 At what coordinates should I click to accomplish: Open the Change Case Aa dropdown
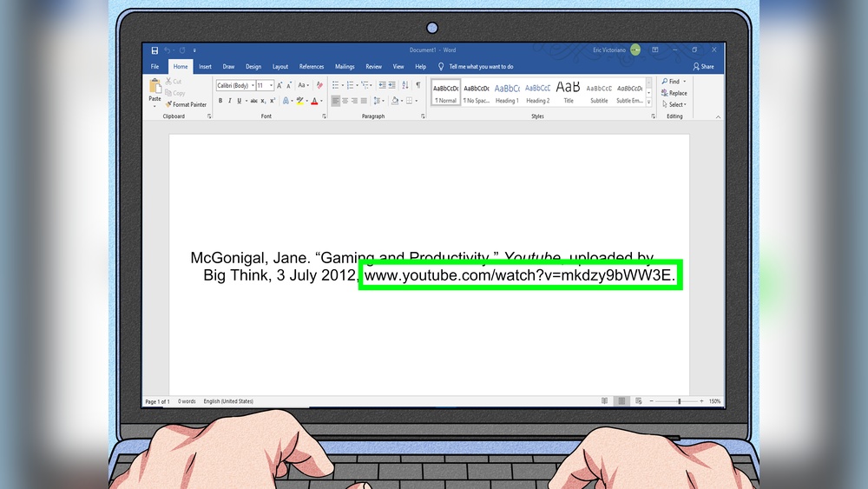[303, 85]
